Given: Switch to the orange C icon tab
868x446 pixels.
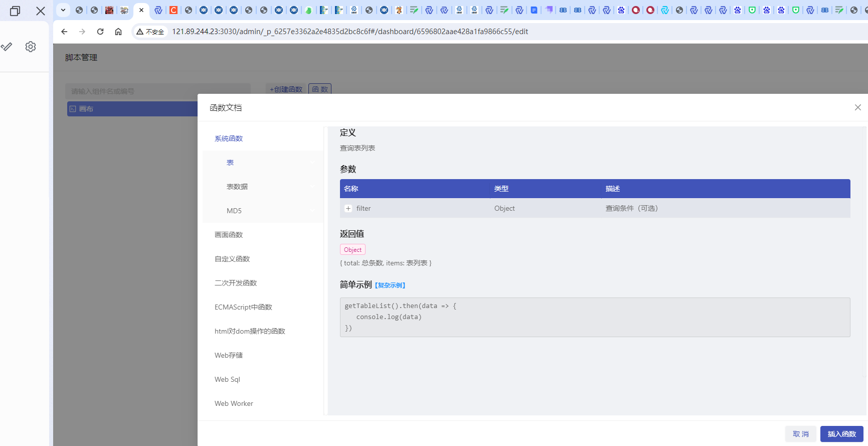Looking at the screenshot, I should (173, 10).
